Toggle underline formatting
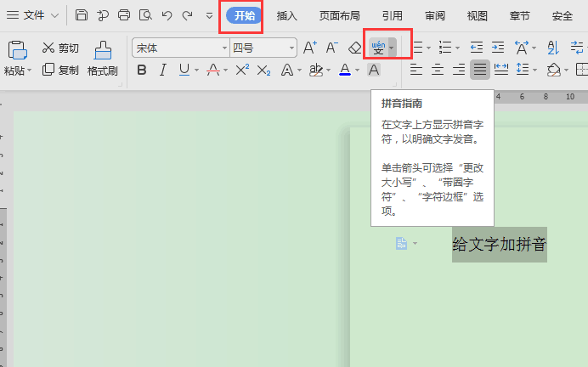The height and width of the screenshot is (367, 588). 184,70
